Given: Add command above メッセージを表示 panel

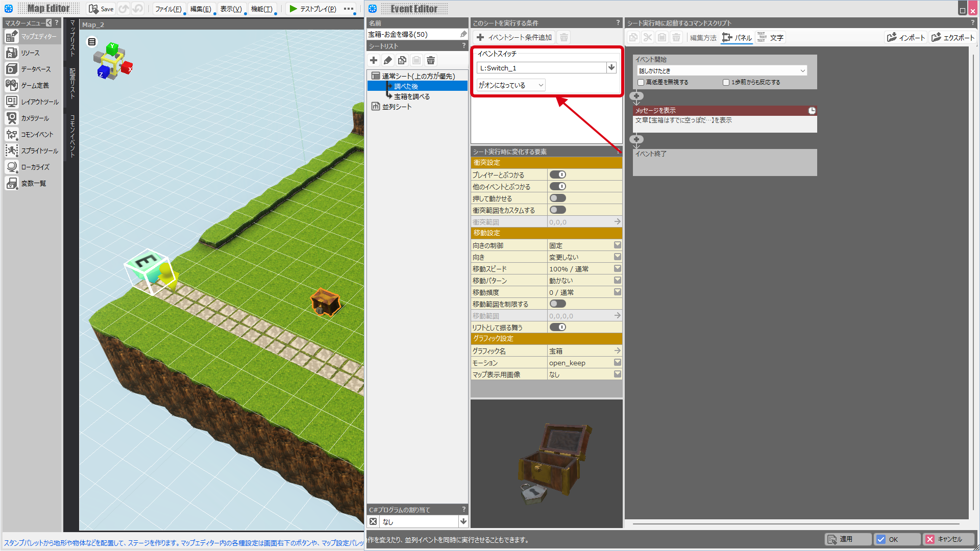Looking at the screenshot, I should tap(636, 96).
